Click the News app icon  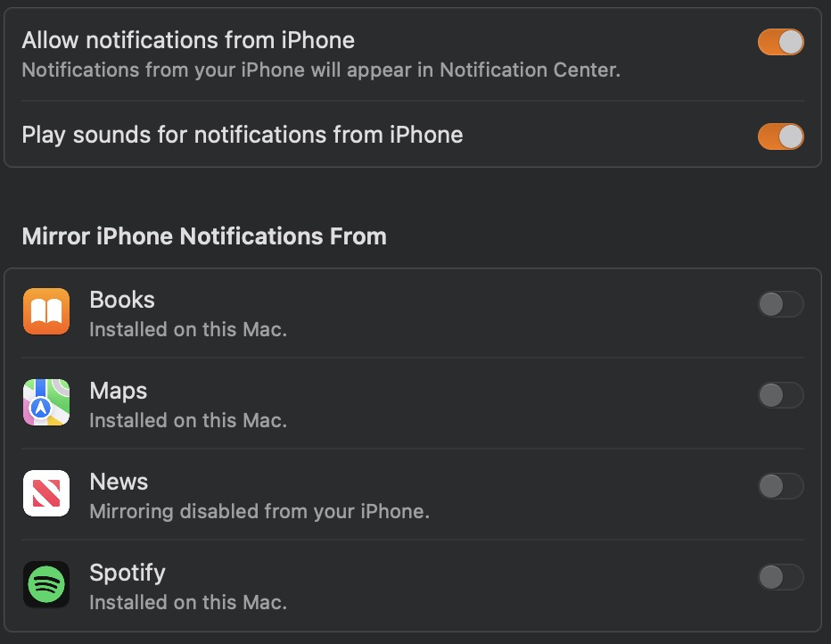[x=46, y=493]
